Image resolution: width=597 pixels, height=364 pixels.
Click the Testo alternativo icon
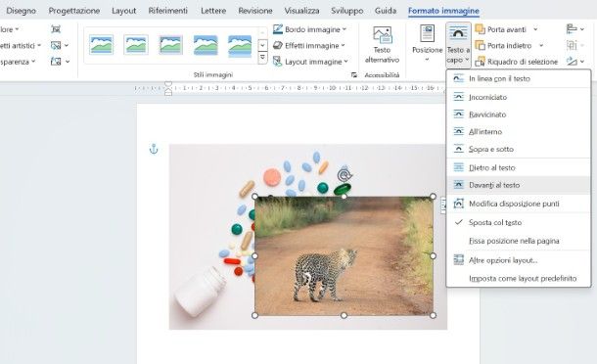click(382, 34)
